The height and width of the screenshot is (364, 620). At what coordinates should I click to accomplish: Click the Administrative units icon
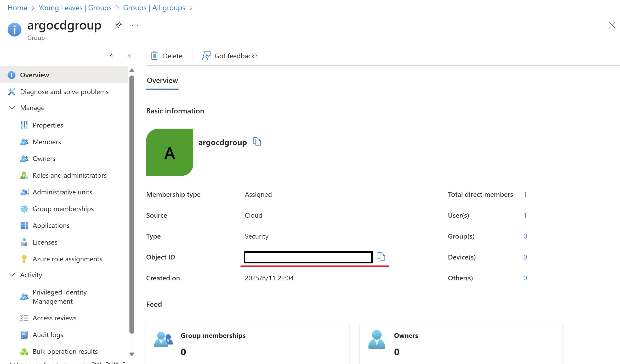(24, 192)
